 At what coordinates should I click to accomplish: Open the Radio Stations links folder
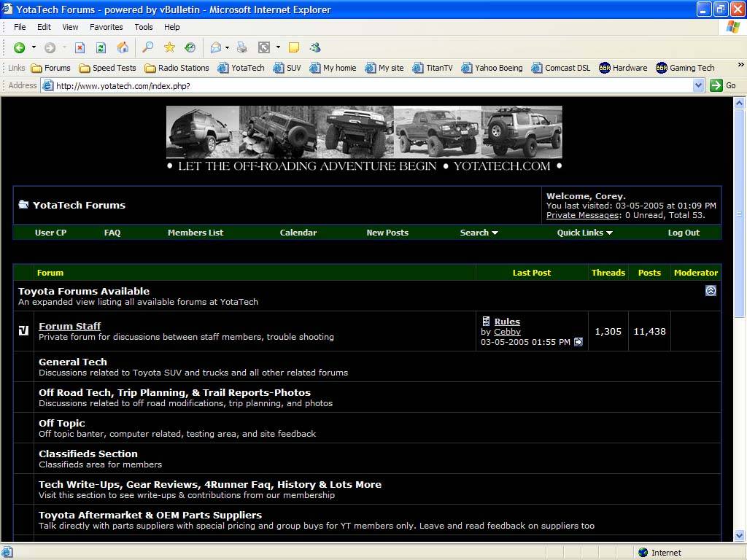click(x=177, y=68)
